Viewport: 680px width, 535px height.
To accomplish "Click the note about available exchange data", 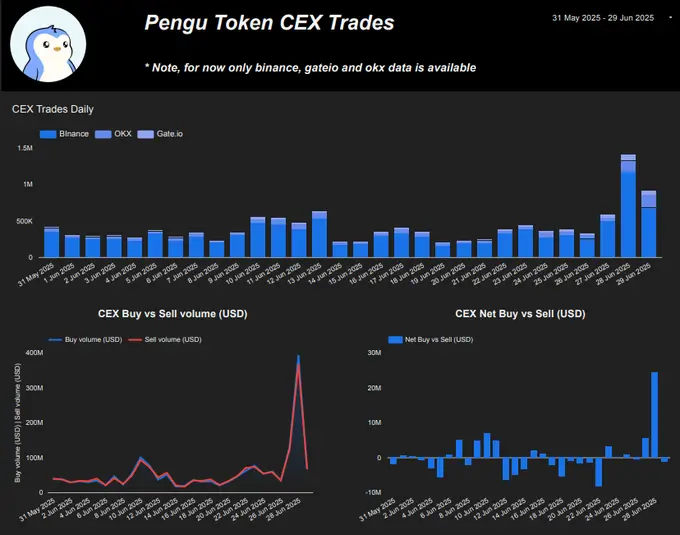I will tap(310, 68).
